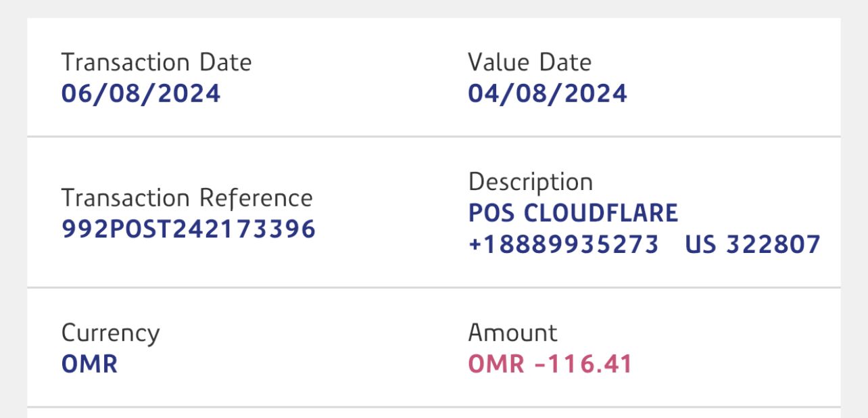Select the US 322807 code
This screenshot has width=868, height=418.
tap(752, 244)
